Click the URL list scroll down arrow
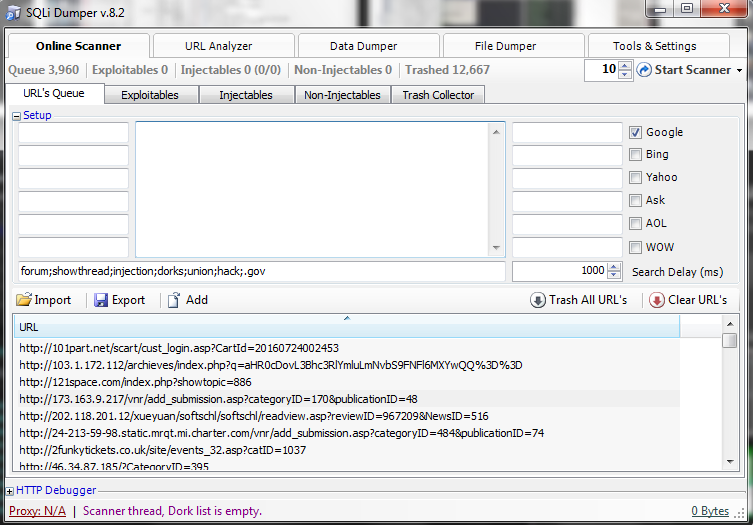The height and width of the screenshot is (525, 753). pyautogui.click(x=730, y=462)
